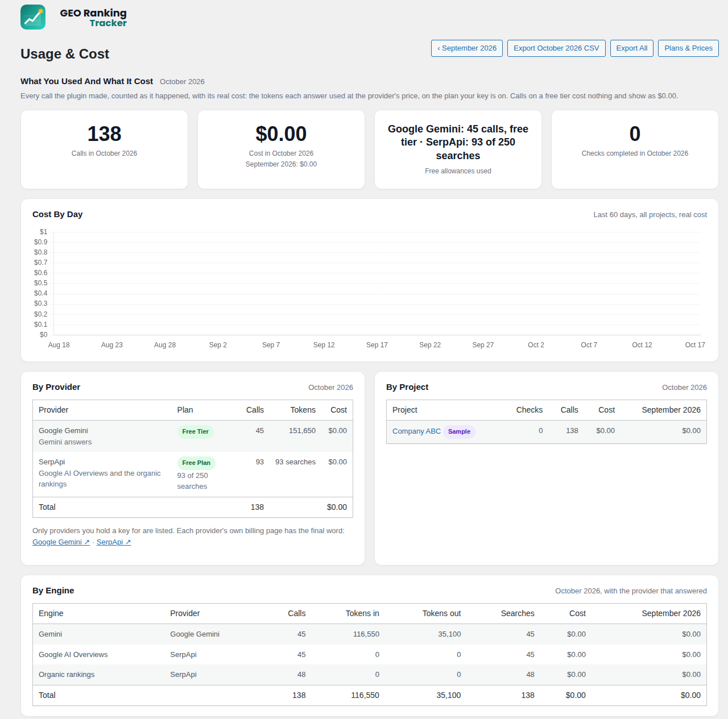Viewport: 728px width, 719px height.
Task: Open SerpApi billing page link
Action: [114, 542]
